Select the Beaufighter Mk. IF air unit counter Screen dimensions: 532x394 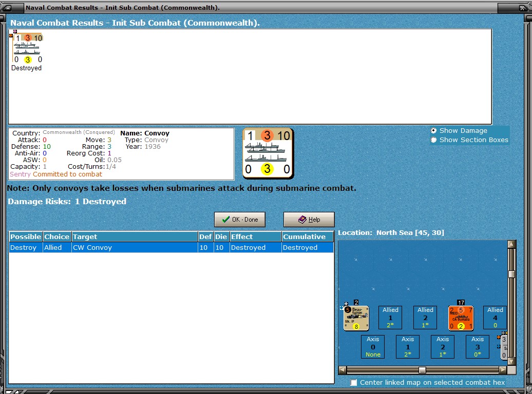(356, 319)
